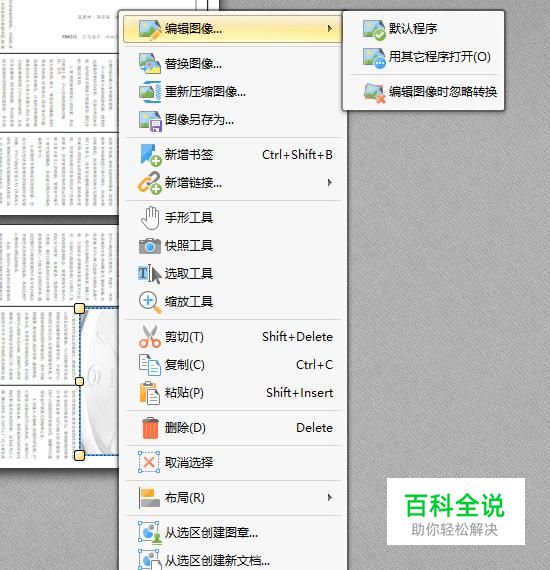
Task: Click the Cut scissors icon
Action: [x=149, y=337]
